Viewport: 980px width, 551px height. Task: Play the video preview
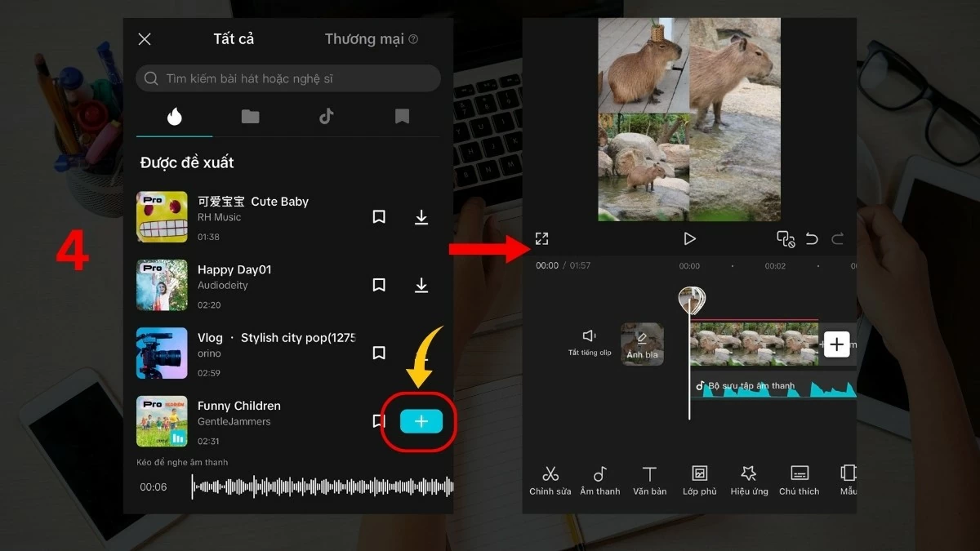[689, 239]
